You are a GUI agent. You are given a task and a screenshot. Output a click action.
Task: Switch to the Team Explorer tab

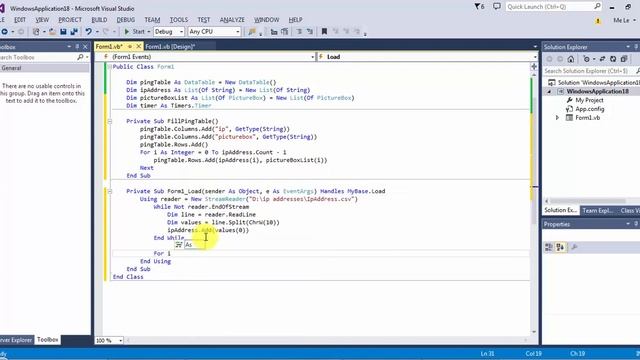click(x=598, y=211)
